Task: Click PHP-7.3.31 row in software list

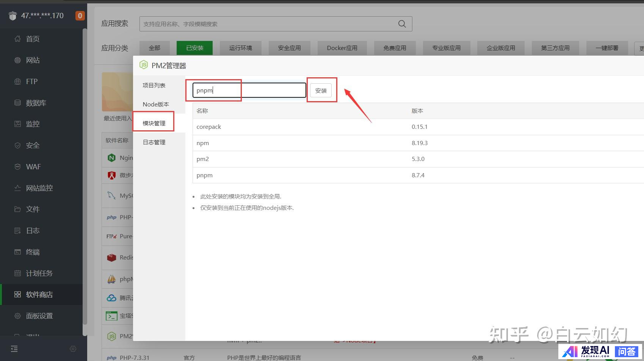Action: [x=135, y=358]
